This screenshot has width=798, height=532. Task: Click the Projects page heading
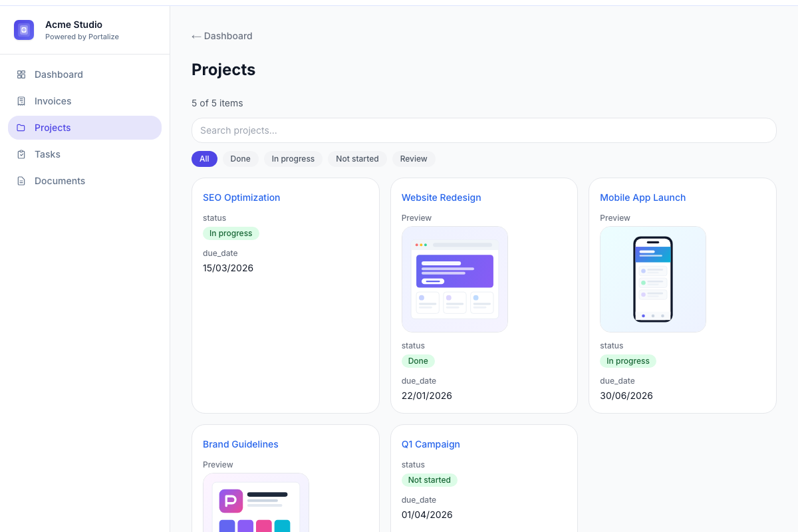click(223, 70)
